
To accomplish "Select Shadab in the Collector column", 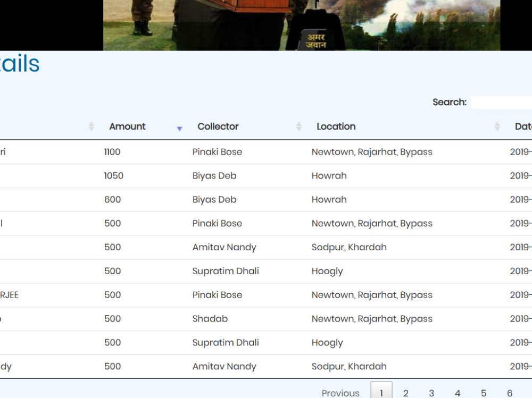I will pyautogui.click(x=210, y=319).
